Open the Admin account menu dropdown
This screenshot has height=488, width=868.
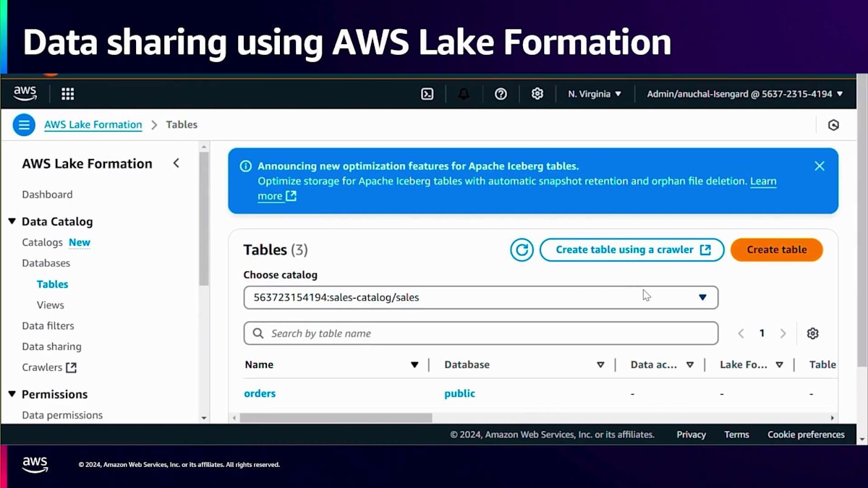[x=744, y=93]
